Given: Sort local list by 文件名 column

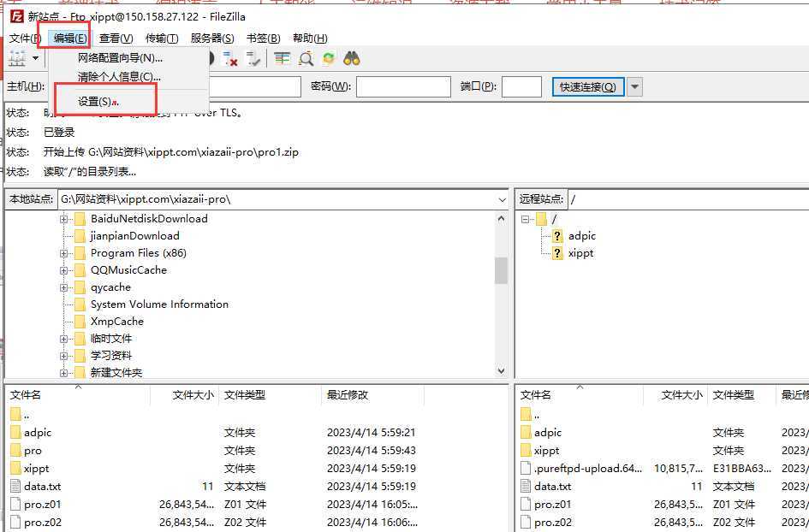Looking at the screenshot, I should coord(77,395).
